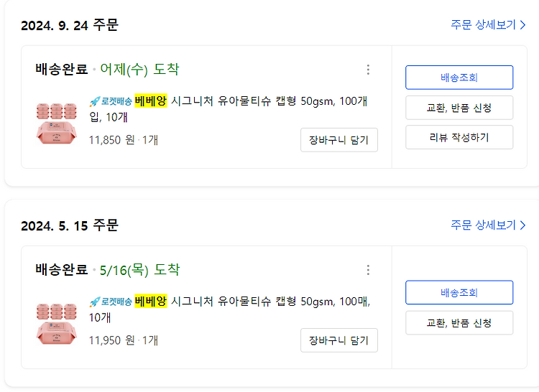This screenshot has height=392, width=539.
Task: Write a review via 리뷰 작성하기
Action: 459,137
